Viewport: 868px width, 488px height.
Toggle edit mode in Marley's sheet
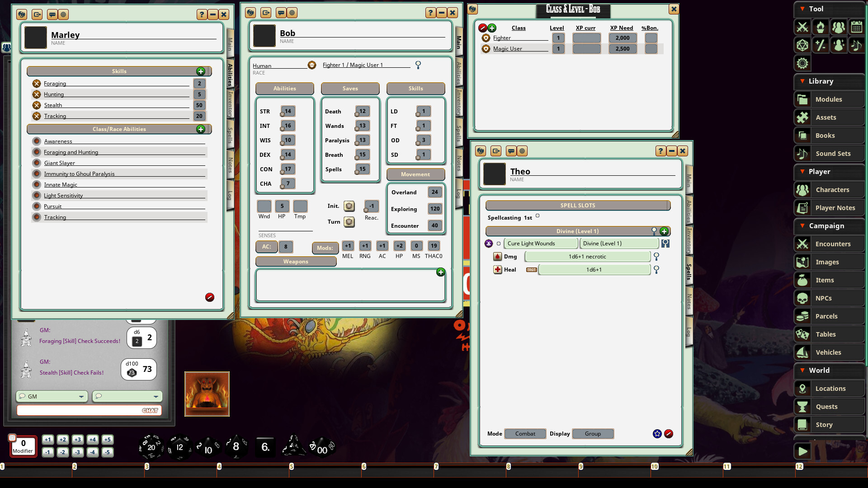click(x=210, y=297)
